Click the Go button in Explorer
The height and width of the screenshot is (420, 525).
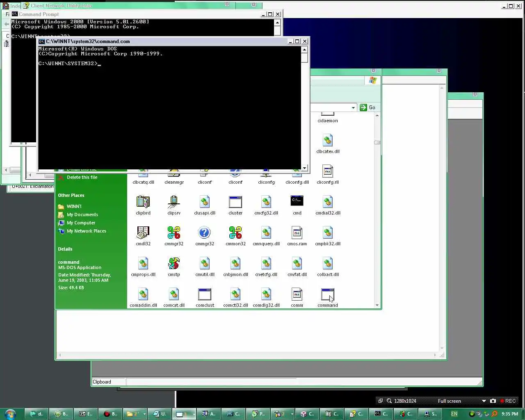pyautogui.click(x=368, y=107)
